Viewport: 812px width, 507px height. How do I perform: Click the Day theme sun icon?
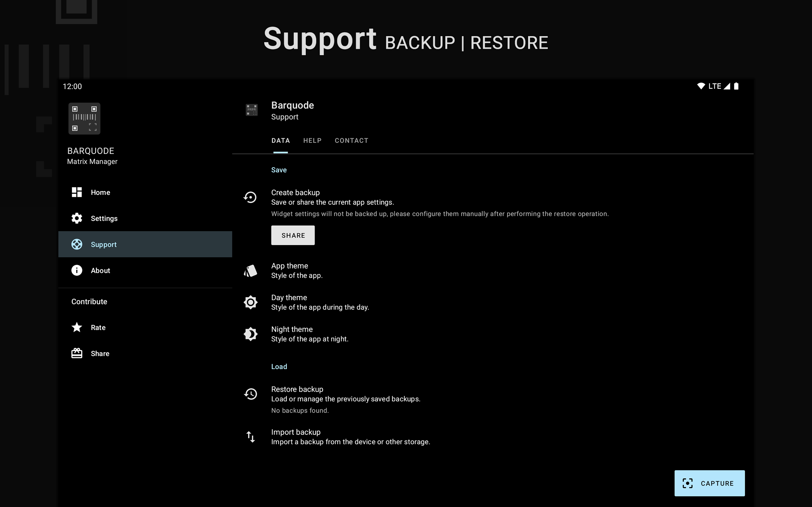tap(250, 302)
